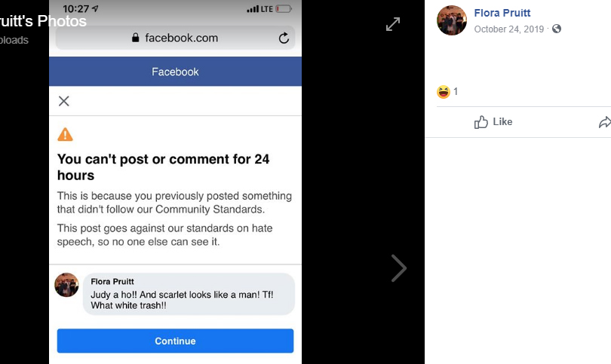Click the Photos album title text
Image resolution: width=611 pixels, height=364 pixels.
point(62,21)
